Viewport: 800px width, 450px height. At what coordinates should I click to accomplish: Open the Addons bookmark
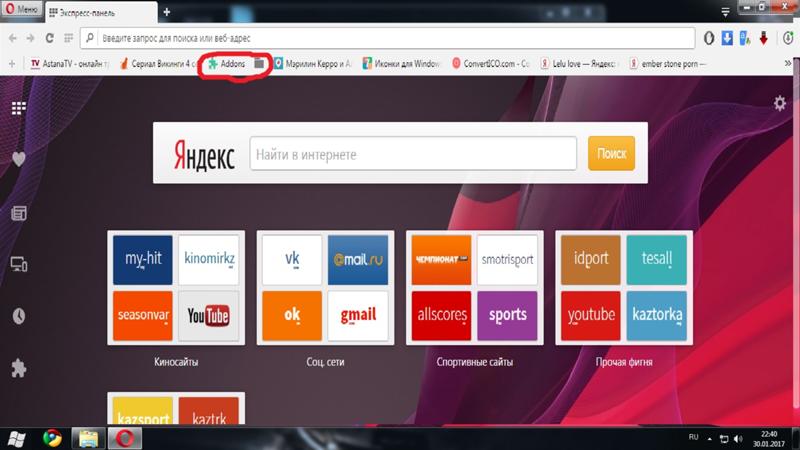coord(227,64)
